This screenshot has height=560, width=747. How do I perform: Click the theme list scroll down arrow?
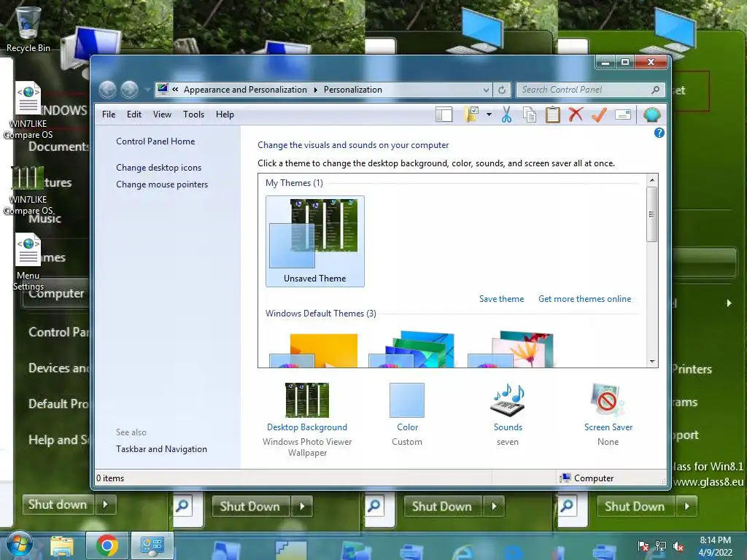click(651, 362)
